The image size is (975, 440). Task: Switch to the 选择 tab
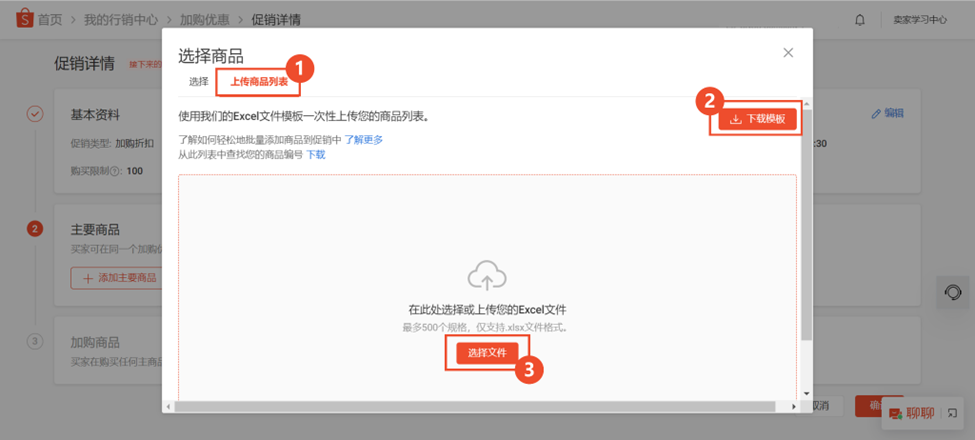point(198,82)
